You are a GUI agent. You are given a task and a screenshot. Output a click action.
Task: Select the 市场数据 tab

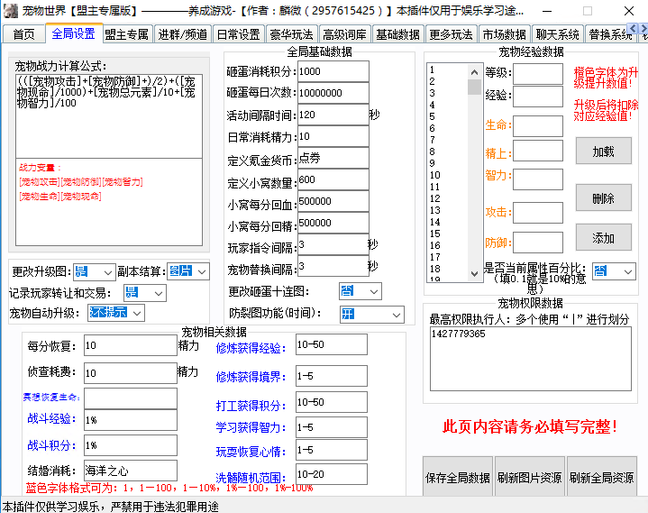pyautogui.click(x=504, y=34)
